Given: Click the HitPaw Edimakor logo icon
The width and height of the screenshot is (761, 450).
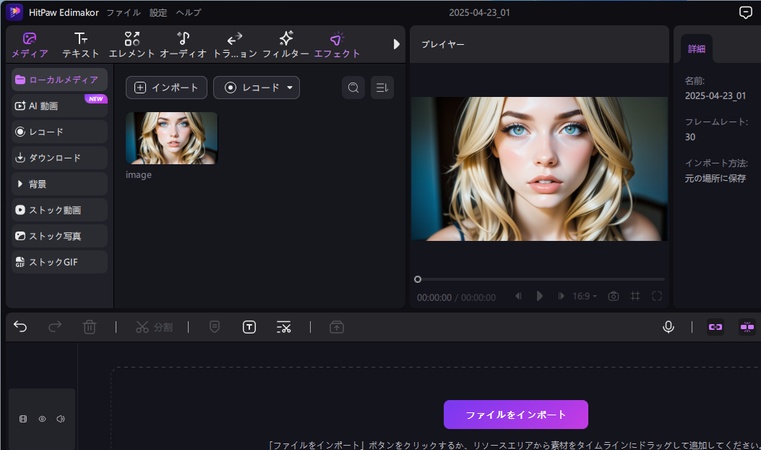Looking at the screenshot, I should click(15, 12).
